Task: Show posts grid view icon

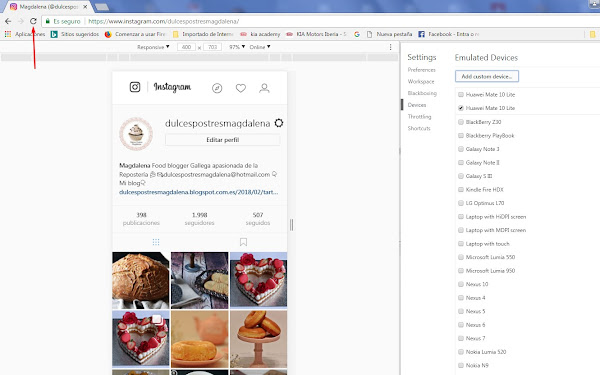Action: 156,242
